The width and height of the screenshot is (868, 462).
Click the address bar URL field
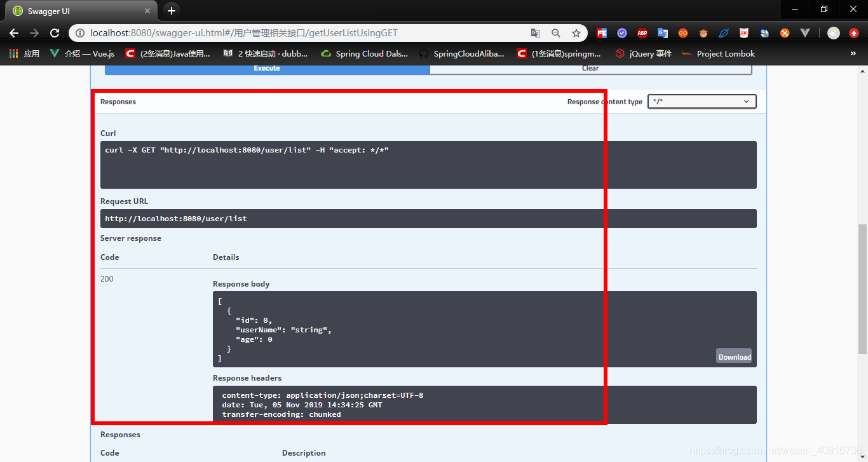(305, 33)
